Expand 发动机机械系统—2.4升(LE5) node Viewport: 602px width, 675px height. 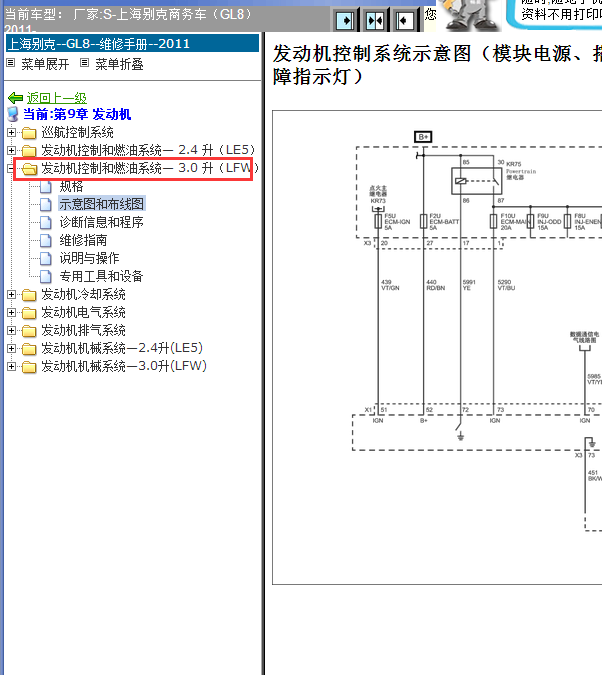pos(12,349)
